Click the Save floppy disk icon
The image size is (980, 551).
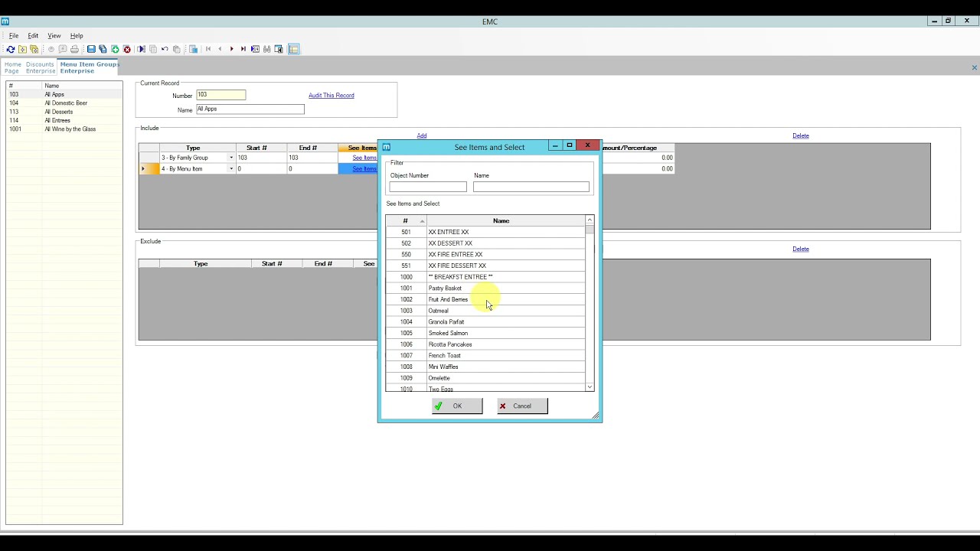pos(91,49)
